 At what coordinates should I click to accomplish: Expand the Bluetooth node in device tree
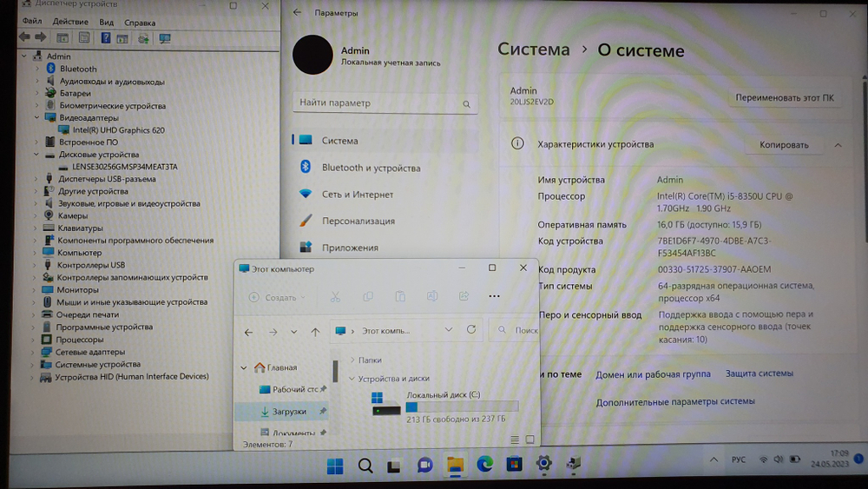click(x=37, y=69)
